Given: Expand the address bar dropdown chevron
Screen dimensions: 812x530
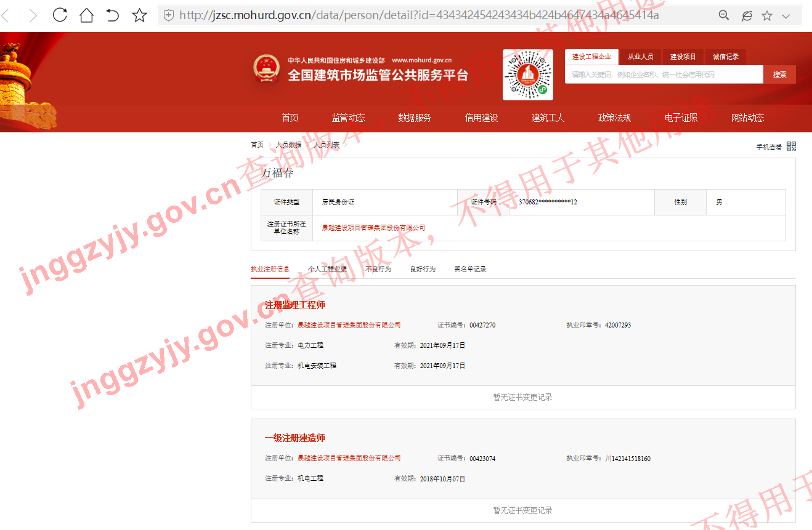Looking at the screenshot, I should pyautogui.click(x=786, y=16).
